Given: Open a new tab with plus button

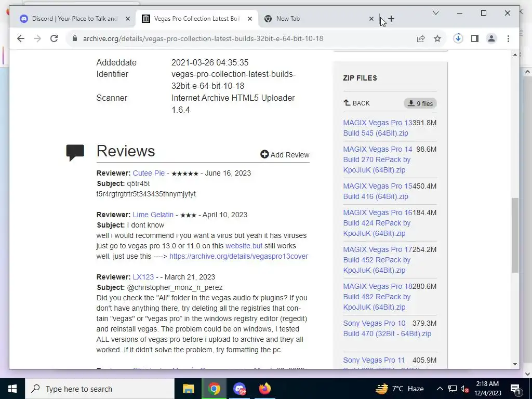Looking at the screenshot, I should pyautogui.click(x=391, y=19).
